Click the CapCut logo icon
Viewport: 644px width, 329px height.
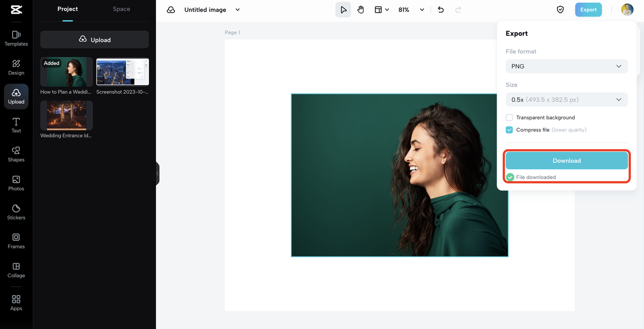tap(16, 10)
